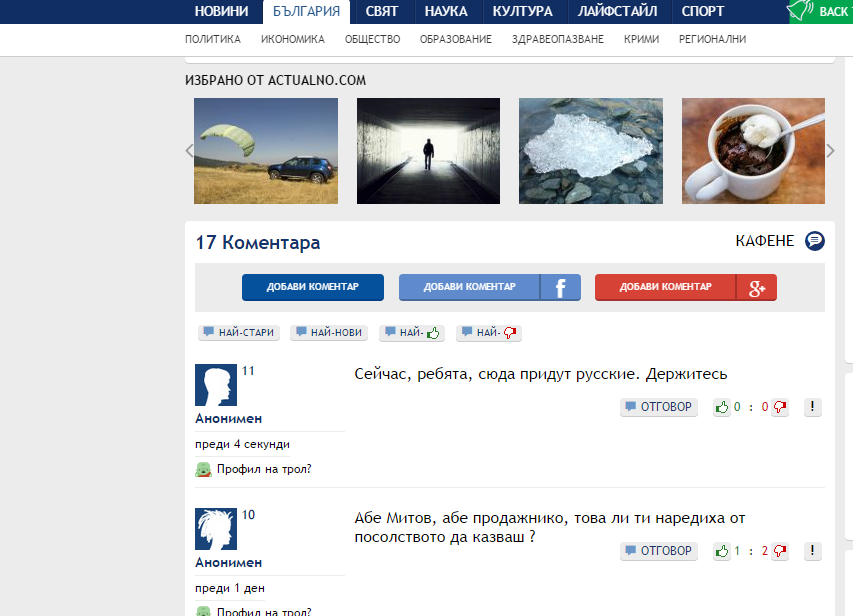Click the Facebook icon on the comment button
The width and height of the screenshot is (853, 616).
(x=560, y=287)
